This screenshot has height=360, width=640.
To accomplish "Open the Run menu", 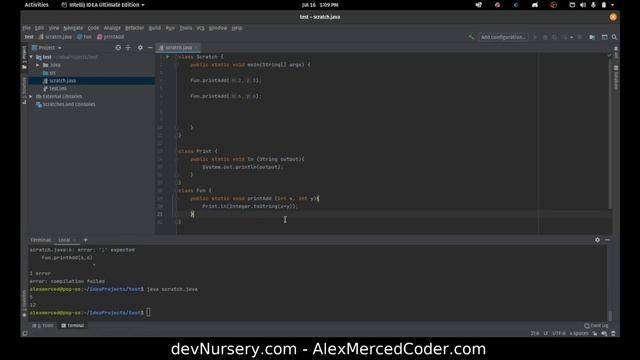I will pos(170,28).
